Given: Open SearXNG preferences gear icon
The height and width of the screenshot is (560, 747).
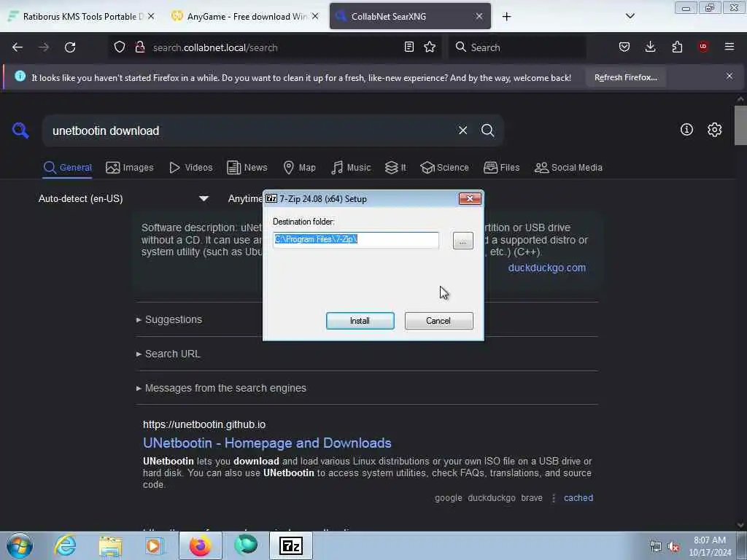Looking at the screenshot, I should tap(715, 130).
